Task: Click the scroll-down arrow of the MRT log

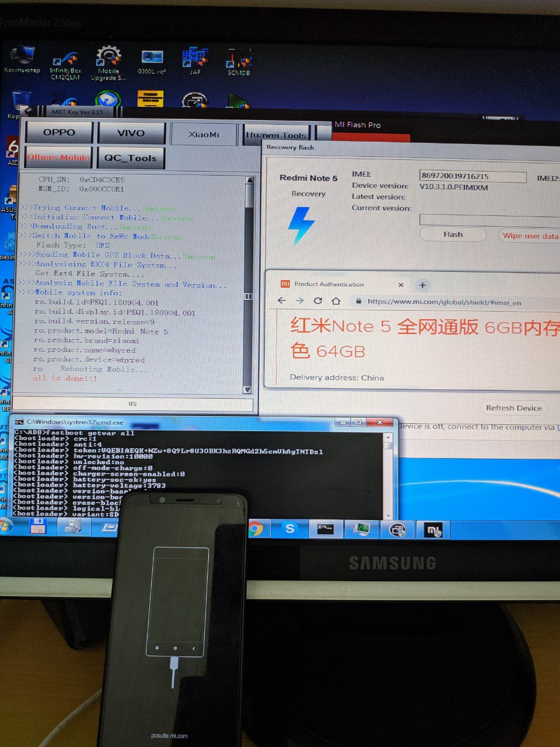Action: tap(247, 389)
